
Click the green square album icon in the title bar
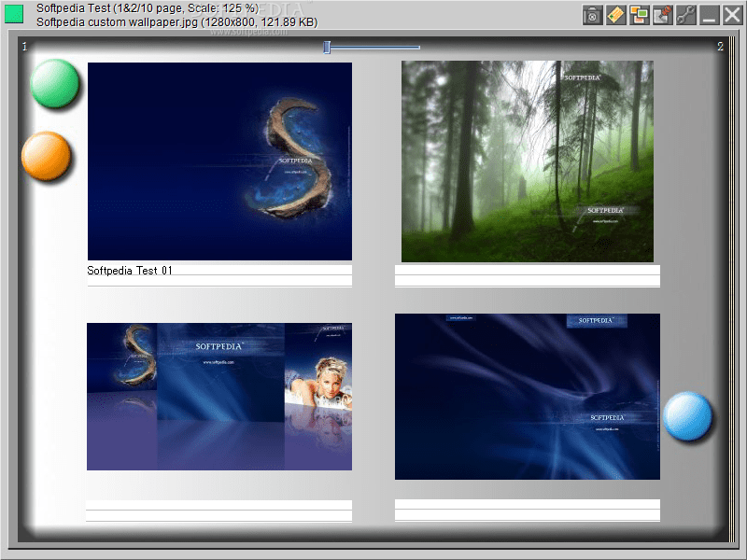click(x=14, y=14)
